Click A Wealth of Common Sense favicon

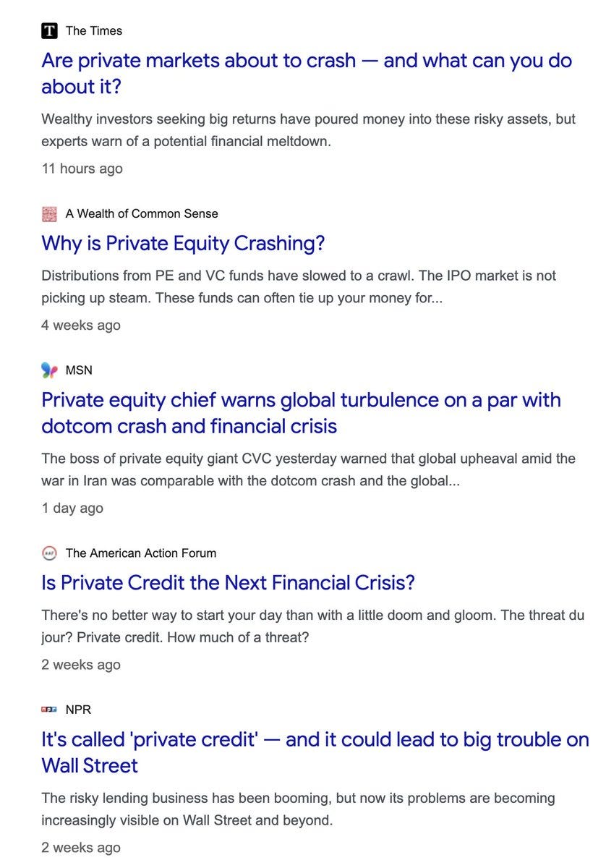[49, 214]
